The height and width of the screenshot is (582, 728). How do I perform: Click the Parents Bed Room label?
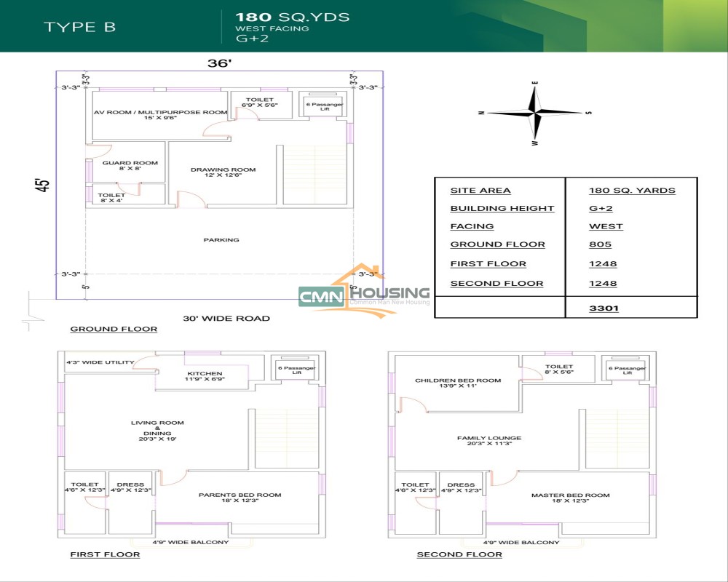(240, 498)
